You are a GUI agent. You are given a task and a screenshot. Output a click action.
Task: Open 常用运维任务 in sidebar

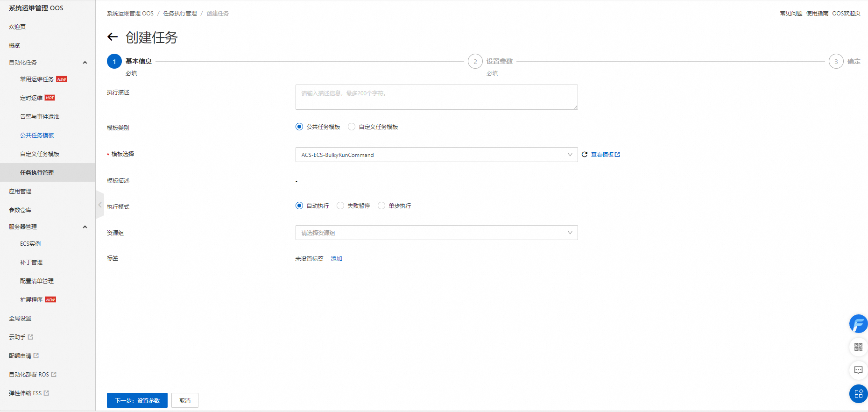37,79
